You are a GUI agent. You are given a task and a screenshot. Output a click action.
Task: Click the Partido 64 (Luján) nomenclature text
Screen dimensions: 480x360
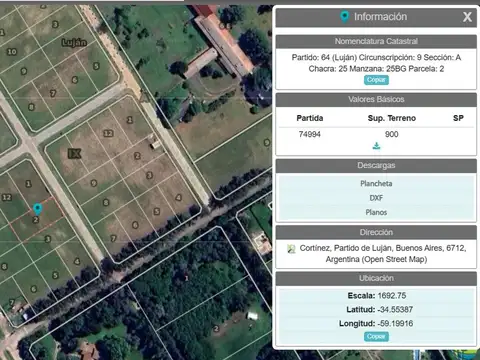(x=376, y=63)
